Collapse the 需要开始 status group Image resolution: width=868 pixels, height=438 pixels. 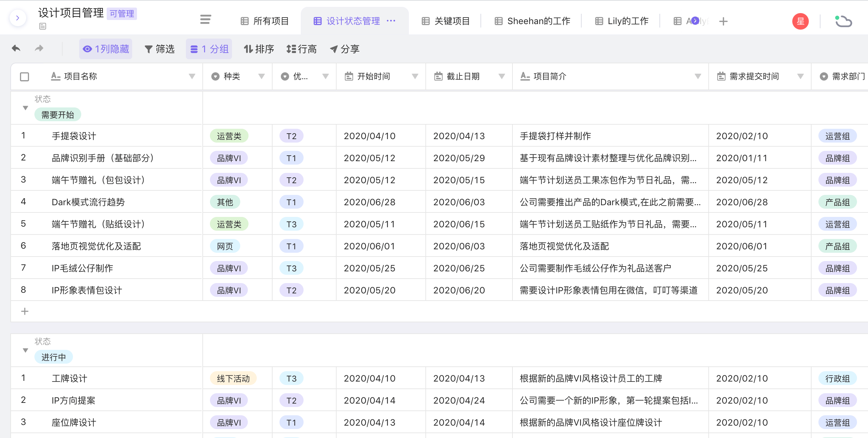pyautogui.click(x=25, y=108)
